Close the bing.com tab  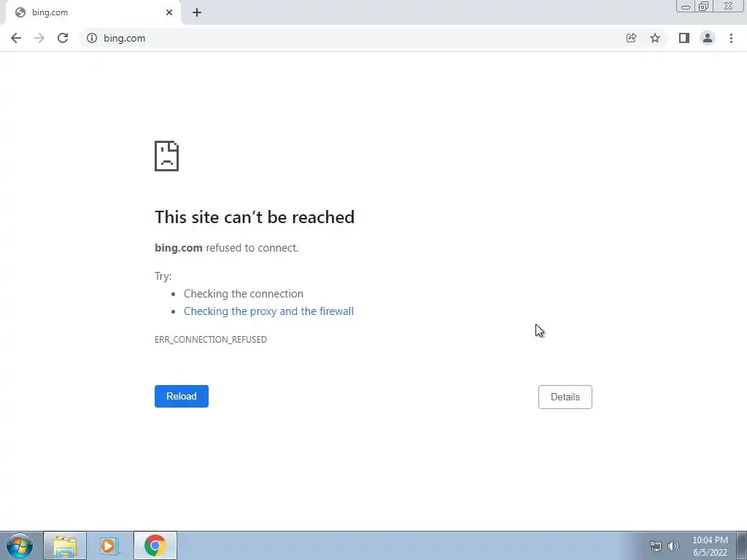[x=169, y=13]
